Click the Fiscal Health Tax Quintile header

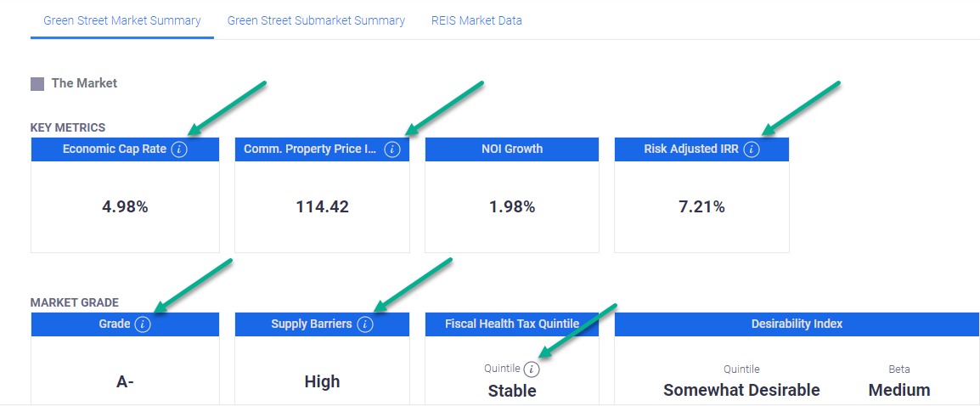pyautogui.click(x=512, y=324)
